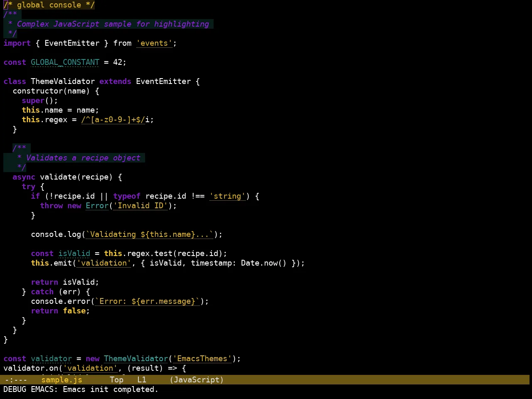Screen dimensions: 532x399
Task: Click the 'try' keyword
Action: point(28,187)
